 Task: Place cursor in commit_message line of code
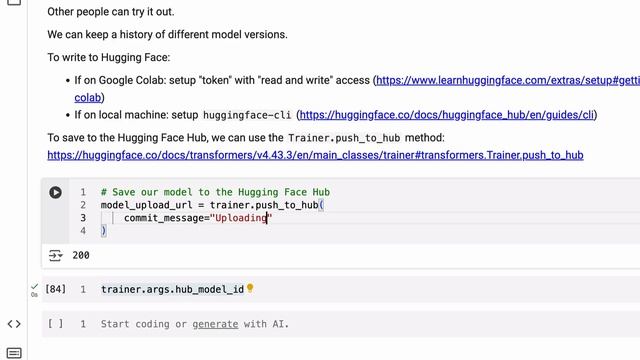pos(198,218)
